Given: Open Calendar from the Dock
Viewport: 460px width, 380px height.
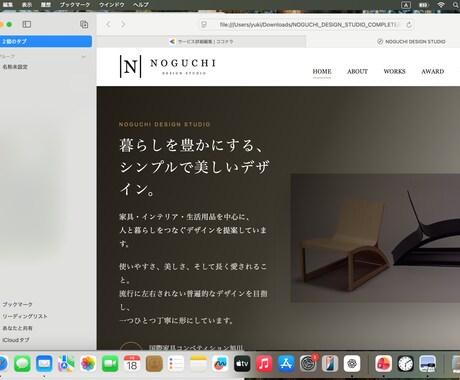Looking at the screenshot, I should (x=132, y=364).
